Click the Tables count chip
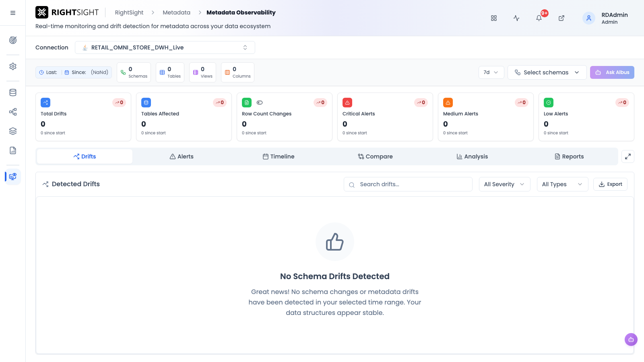The height and width of the screenshot is (362, 644). (x=170, y=72)
